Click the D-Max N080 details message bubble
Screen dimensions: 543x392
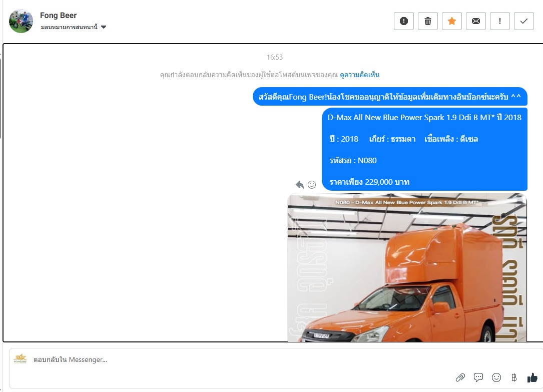point(424,149)
